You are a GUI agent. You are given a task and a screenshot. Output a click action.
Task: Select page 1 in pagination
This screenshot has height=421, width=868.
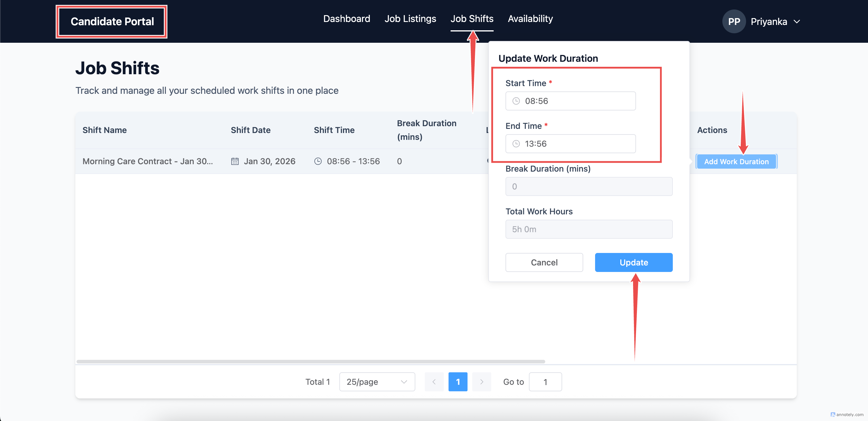pos(458,382)
